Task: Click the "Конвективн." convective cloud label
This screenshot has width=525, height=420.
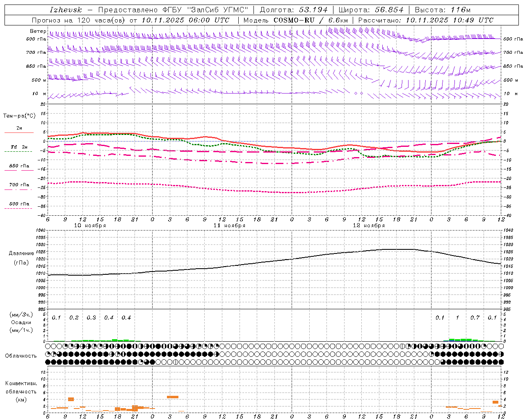Action: click(21, 383)
